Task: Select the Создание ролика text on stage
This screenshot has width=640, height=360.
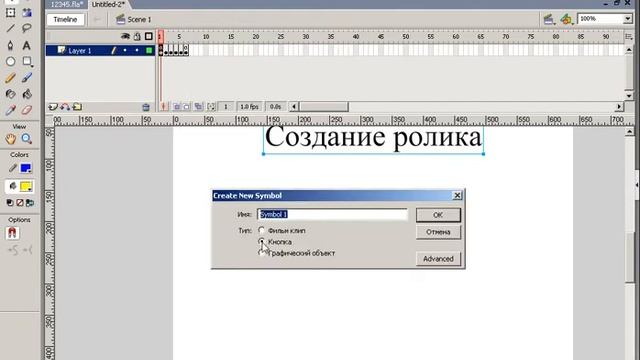Action: [373, 138]
